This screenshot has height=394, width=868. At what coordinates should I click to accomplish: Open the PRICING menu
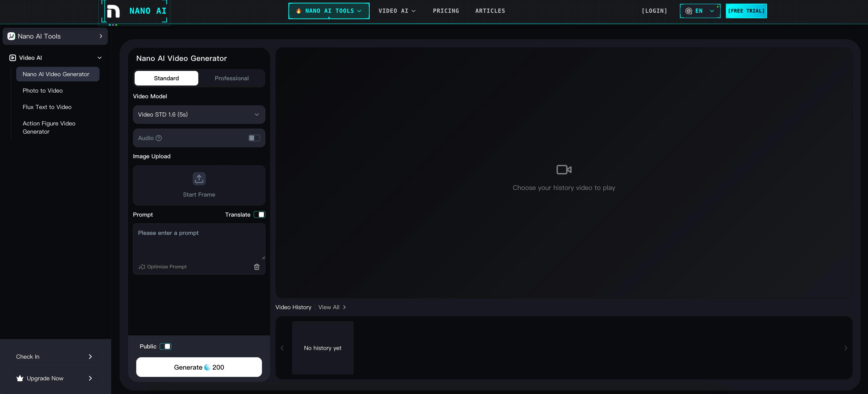click(x=446, y=10)
